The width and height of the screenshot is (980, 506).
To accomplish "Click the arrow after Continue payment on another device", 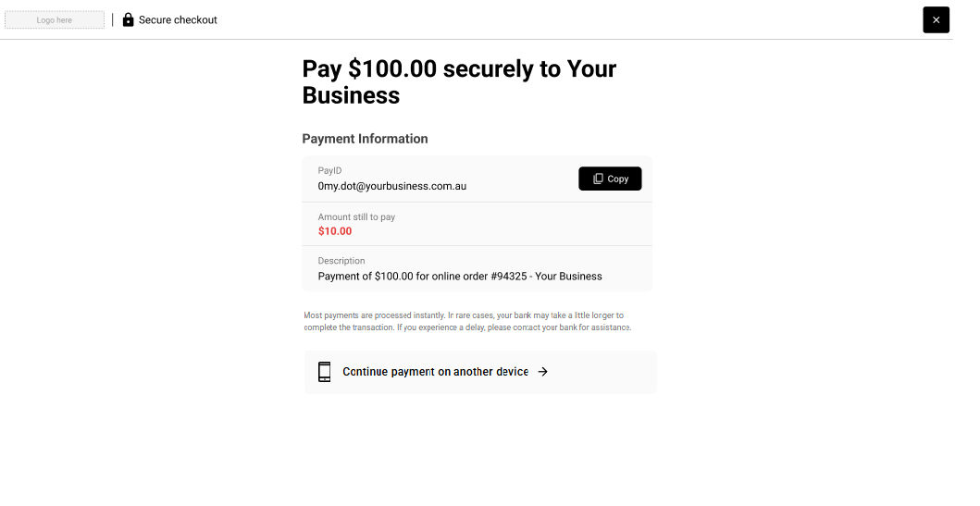I will click(542, 372).
